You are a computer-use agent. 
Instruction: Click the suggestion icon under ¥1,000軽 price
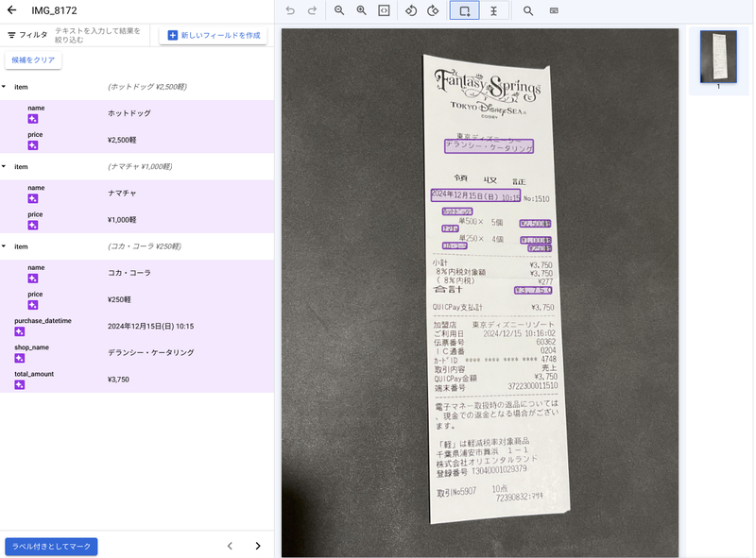coord(33,225)
